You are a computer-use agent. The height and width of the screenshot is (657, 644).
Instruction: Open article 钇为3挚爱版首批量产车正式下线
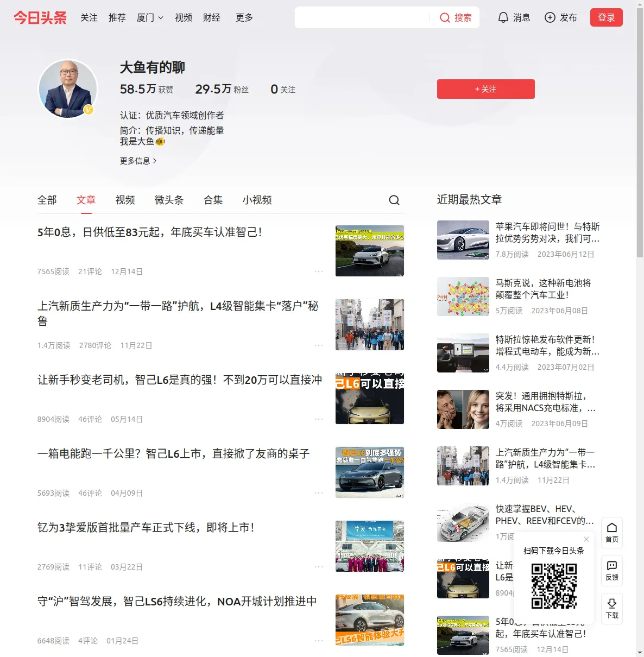click(x=146, y=528)
